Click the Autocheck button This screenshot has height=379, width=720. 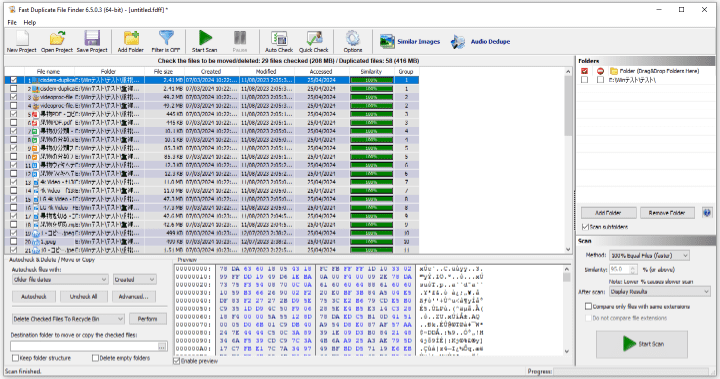point(34,297)
